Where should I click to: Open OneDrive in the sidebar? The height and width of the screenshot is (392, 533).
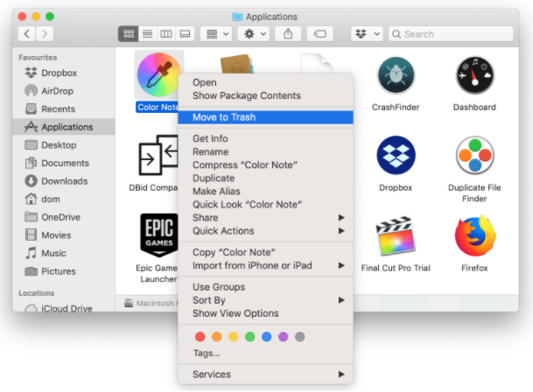[x=64, y=217]
